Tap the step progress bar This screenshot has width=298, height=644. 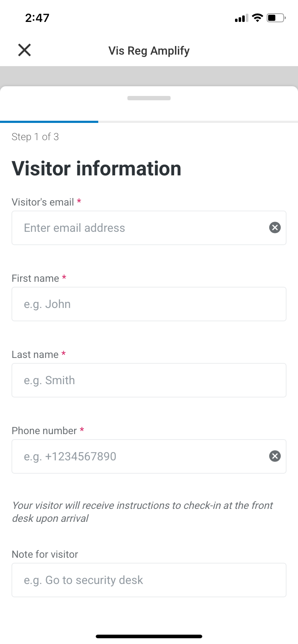[149, 122]
